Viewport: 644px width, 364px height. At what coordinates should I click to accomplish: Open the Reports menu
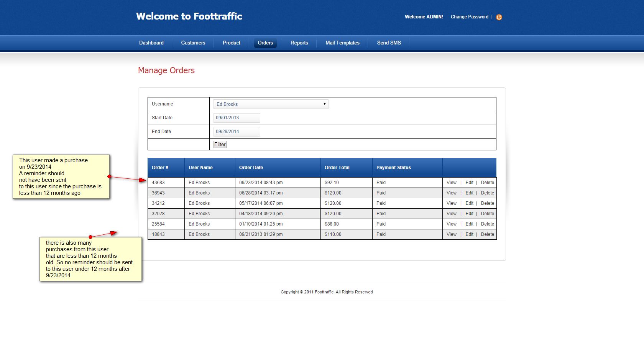pyautogui.click(x=299, y=43)
